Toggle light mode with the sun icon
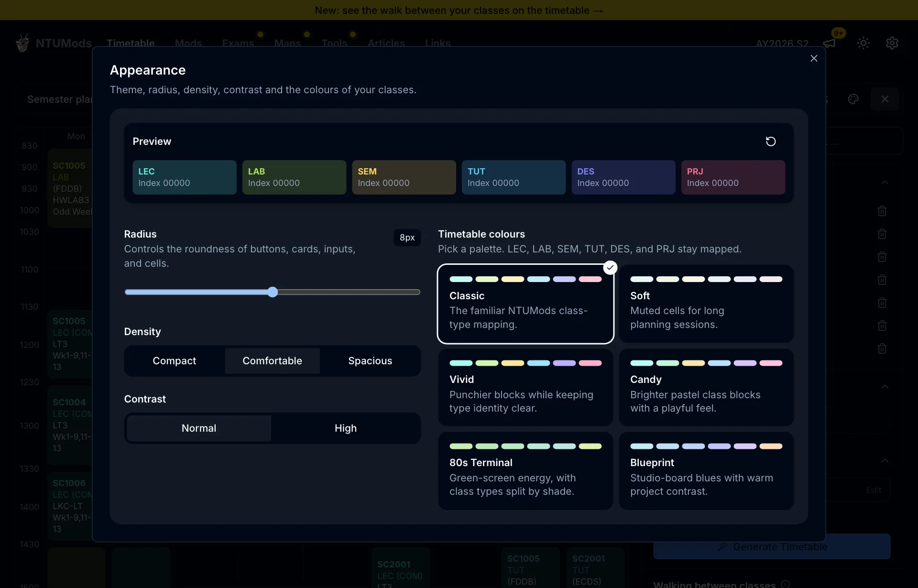Viewport: 918px width, 588px height. point(863,44)
